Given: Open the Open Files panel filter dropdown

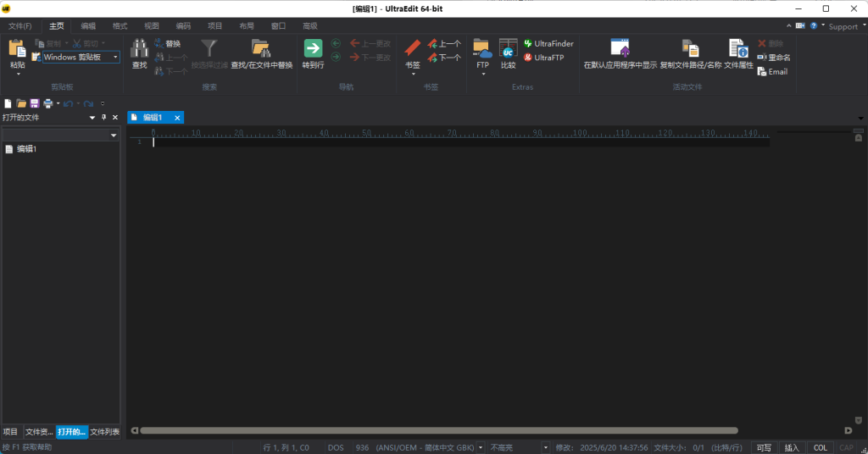Looking at the screenshot, I should pos(114,135).
